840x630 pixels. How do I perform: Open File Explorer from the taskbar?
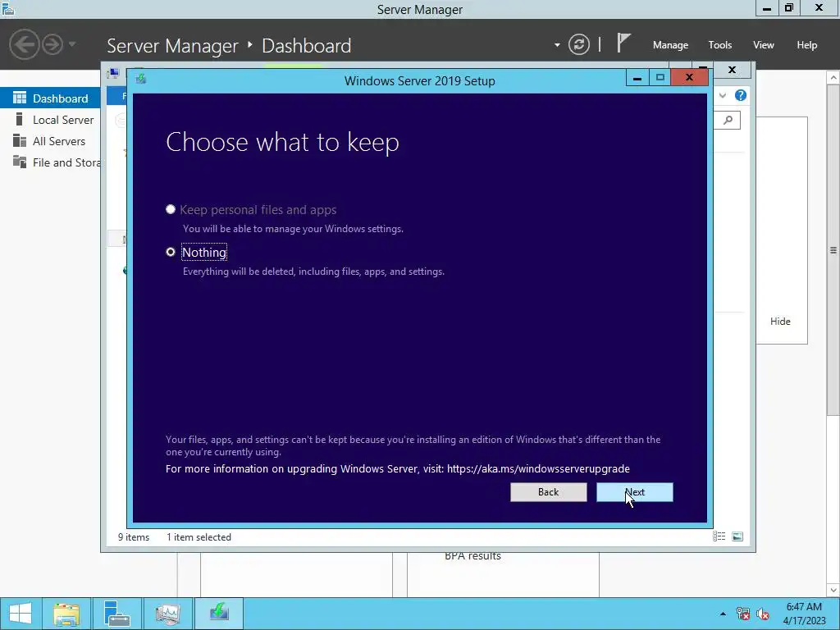[x=66, y=614]
